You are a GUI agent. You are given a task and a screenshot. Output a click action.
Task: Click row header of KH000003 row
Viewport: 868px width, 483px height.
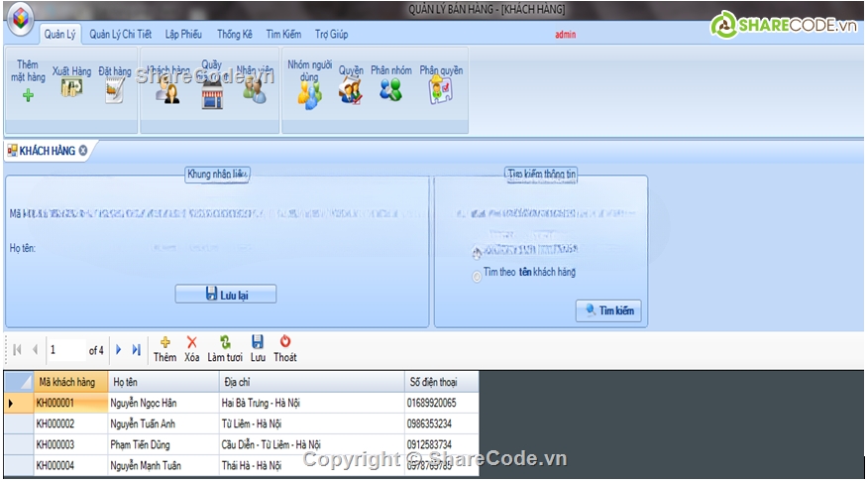pyautogui.click(x=19, y=444)
